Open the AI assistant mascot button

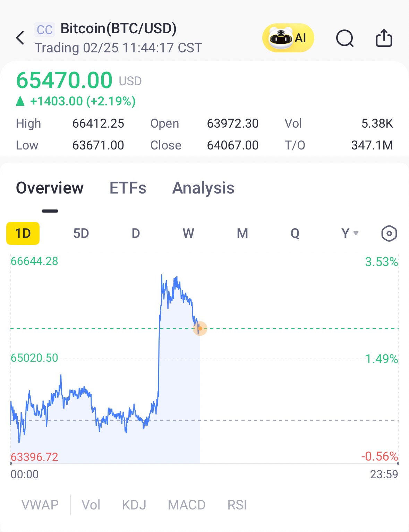tap(288, 38)
